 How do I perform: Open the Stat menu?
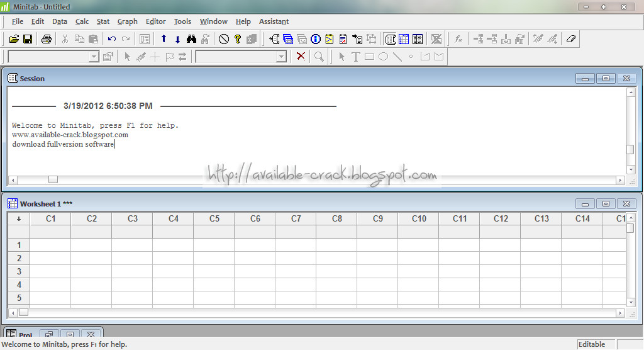103,21
